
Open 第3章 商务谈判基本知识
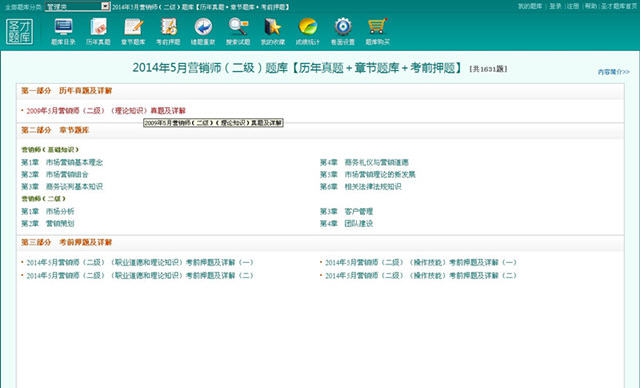(62, 187)
